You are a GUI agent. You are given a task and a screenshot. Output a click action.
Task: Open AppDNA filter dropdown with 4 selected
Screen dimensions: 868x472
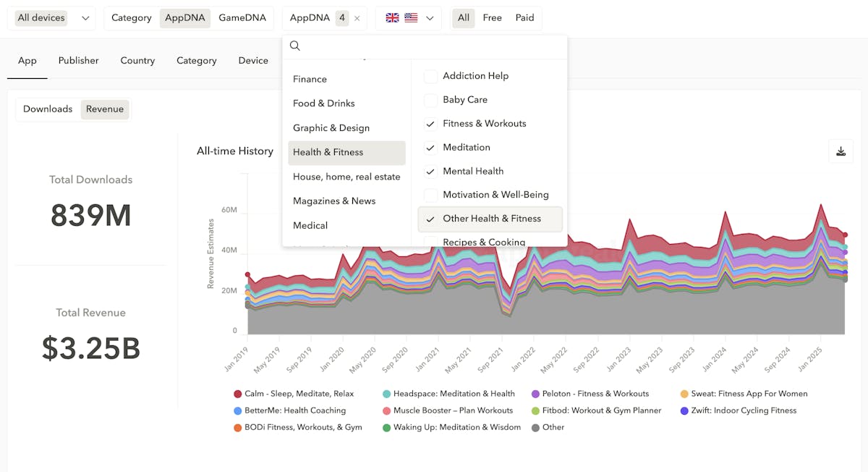pos(317,18)
